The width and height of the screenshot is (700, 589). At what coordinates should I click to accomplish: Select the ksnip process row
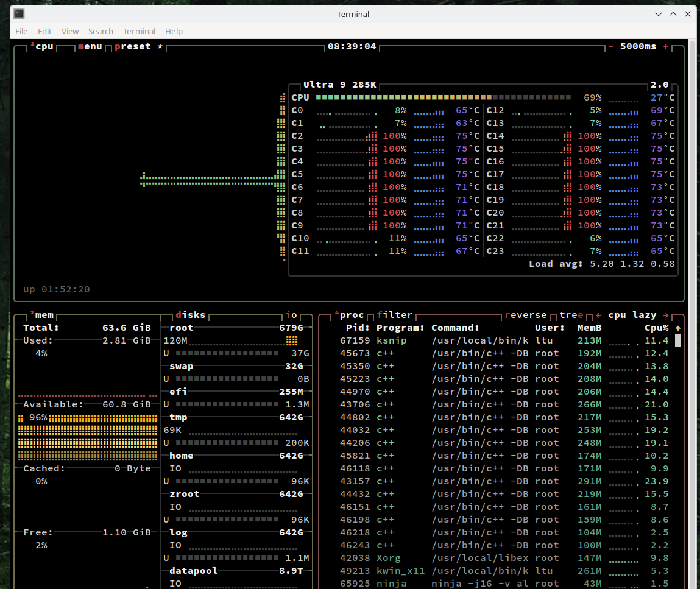504,340
